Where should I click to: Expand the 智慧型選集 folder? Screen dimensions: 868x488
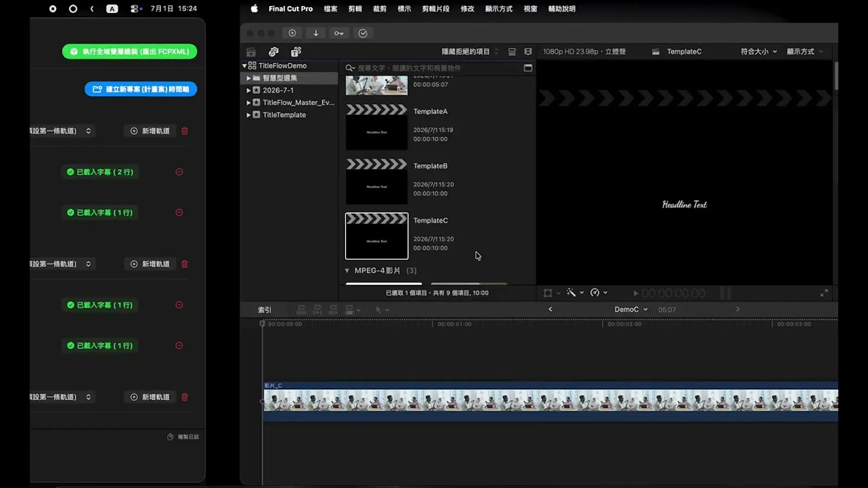pyautogui.click(x=248, y=78)
